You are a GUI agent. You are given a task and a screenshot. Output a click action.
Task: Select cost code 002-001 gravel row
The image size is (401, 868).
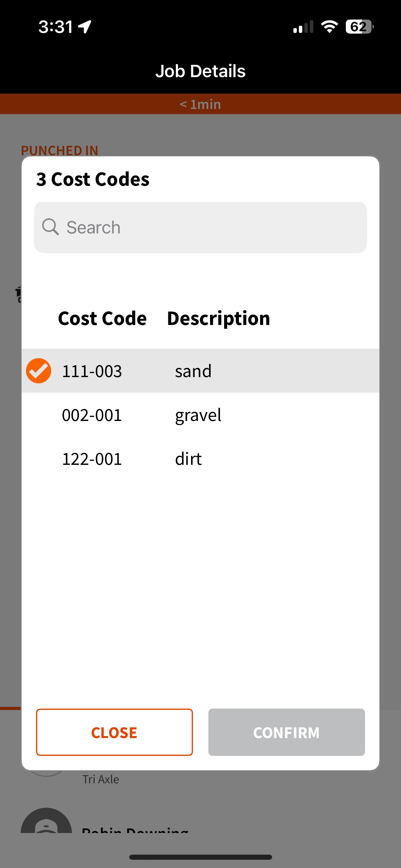[200, 415]
